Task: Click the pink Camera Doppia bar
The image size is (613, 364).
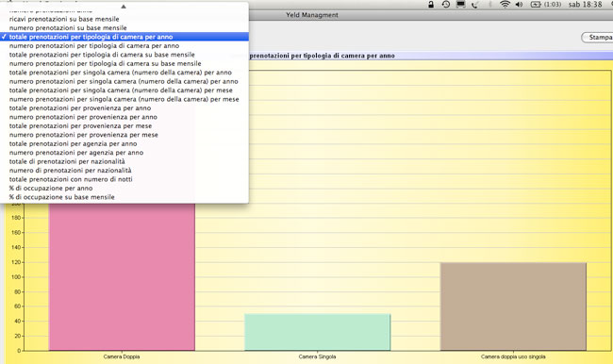Action: pyautogui.click(x=122, y=277)
